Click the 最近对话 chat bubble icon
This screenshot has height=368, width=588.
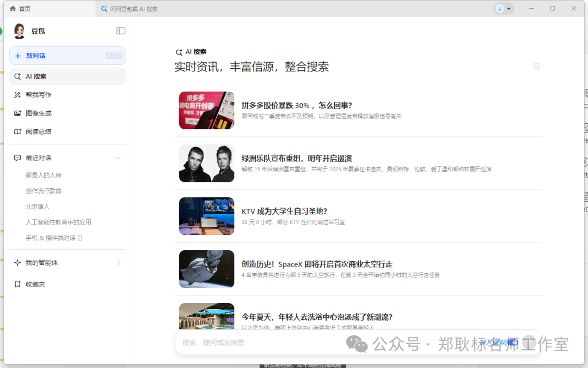[x=17, y=158]
